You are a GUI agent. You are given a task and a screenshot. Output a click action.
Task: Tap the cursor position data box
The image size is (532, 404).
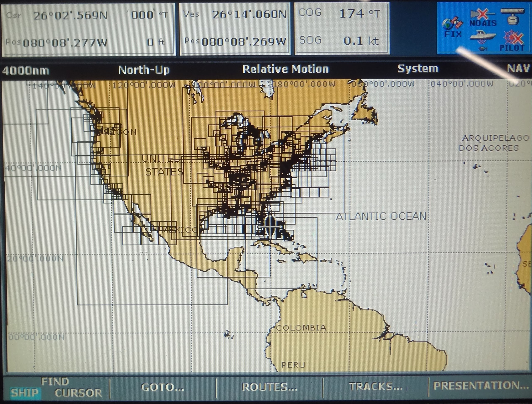[x=88, y=29]
